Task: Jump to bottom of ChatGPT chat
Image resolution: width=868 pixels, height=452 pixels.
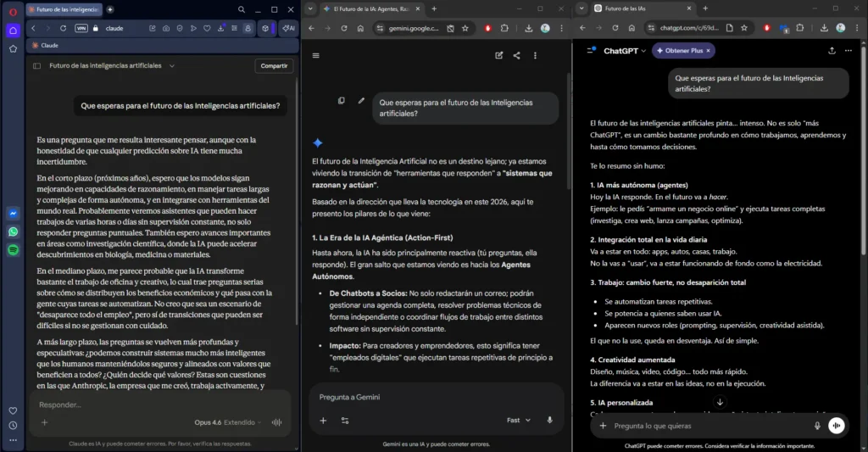Action: [x=720, y=402]
